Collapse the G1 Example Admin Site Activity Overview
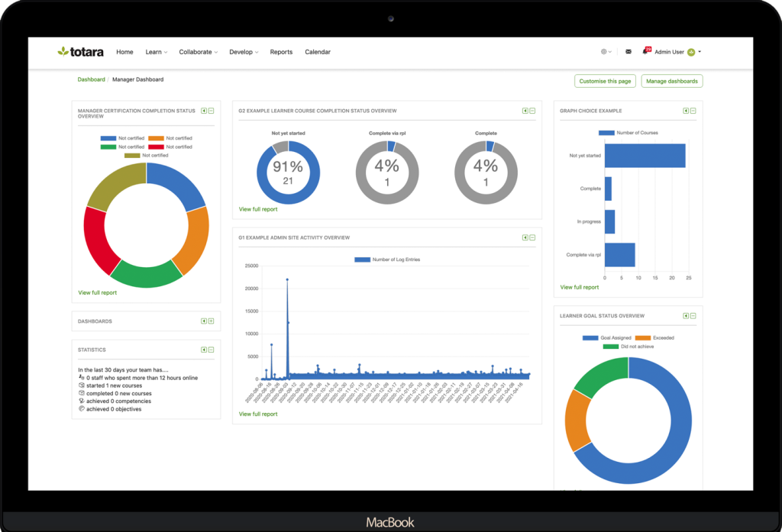Viewport: 782px width, 532px height. (x=532, y=237)
